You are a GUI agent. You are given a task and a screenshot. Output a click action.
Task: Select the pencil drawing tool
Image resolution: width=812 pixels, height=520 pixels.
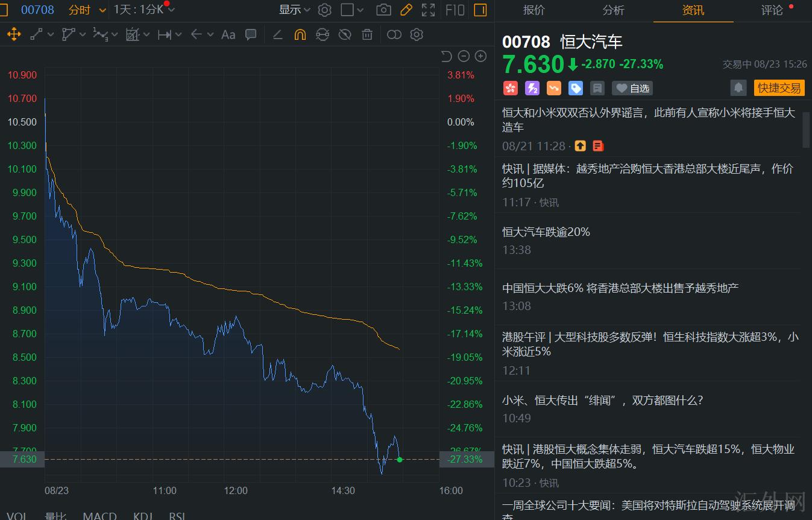tap(406, 10)
